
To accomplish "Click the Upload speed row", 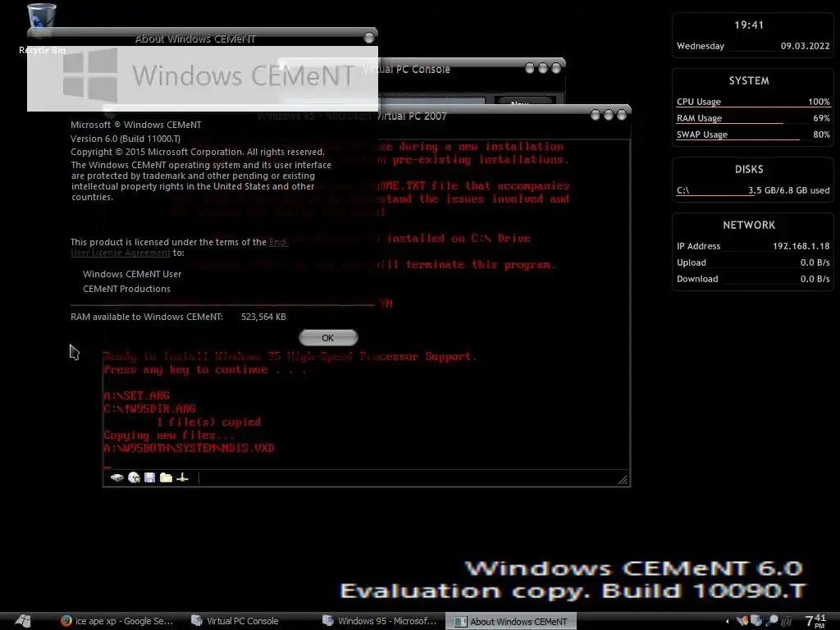I will pos(753,262).
